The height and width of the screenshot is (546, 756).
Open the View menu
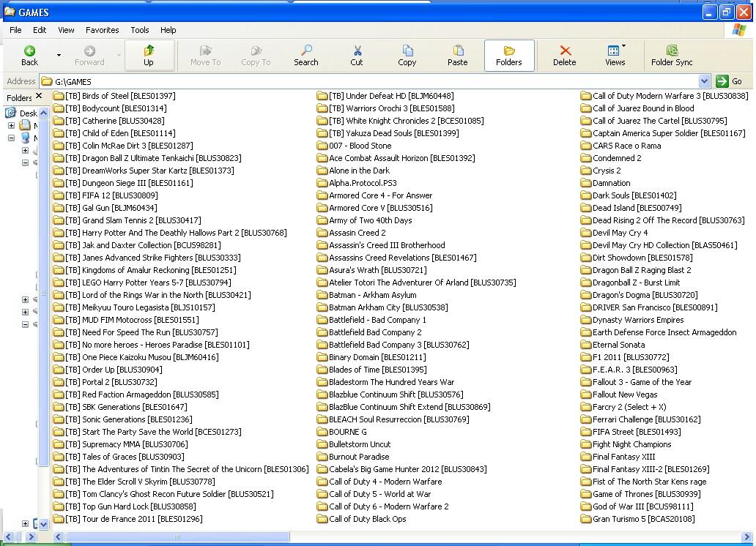pyautogui.click(x=66, y=30)
